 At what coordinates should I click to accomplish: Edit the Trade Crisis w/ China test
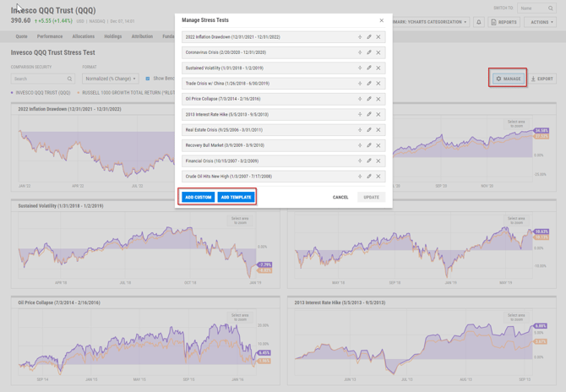coord(369,84)
